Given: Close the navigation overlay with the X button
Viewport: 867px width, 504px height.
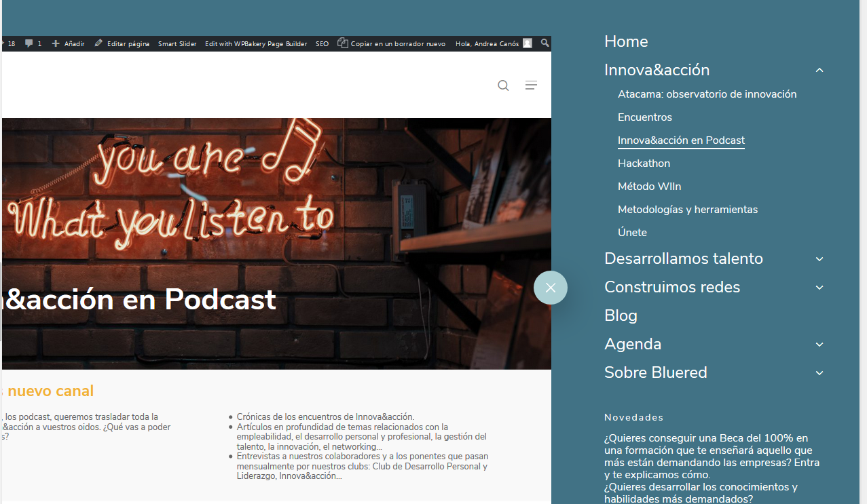Looking at the screenshot, I should point(551,288).
